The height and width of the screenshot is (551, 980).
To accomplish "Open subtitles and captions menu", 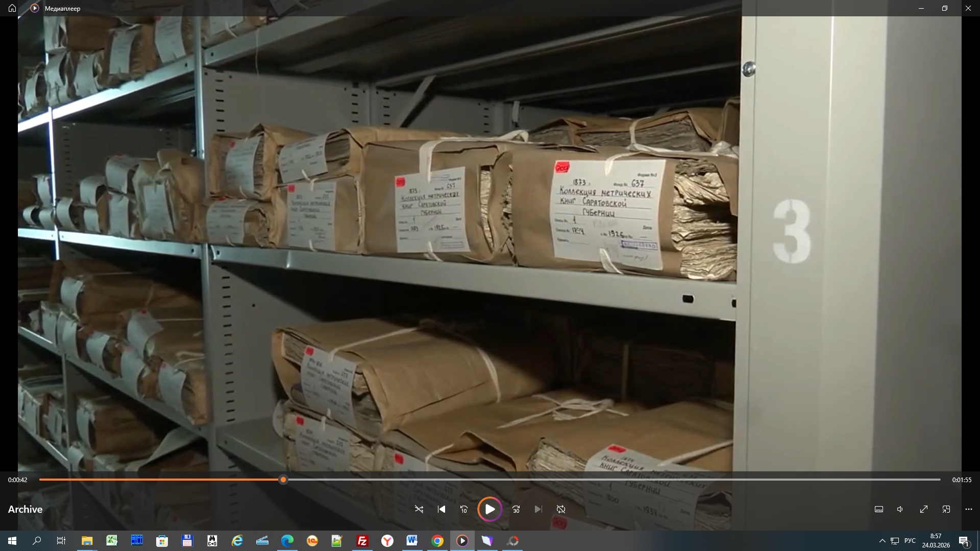I will [x=879, y=509].
